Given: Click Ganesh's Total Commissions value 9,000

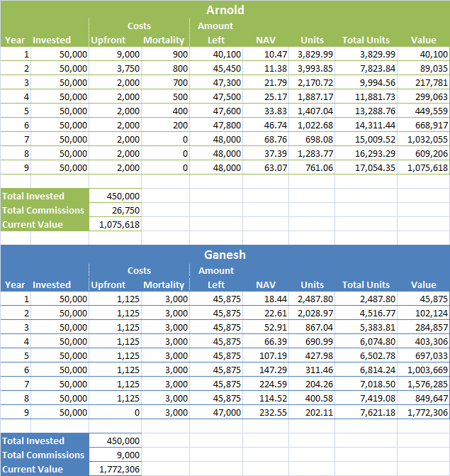Looking at the screenshot, I should 128,455.
